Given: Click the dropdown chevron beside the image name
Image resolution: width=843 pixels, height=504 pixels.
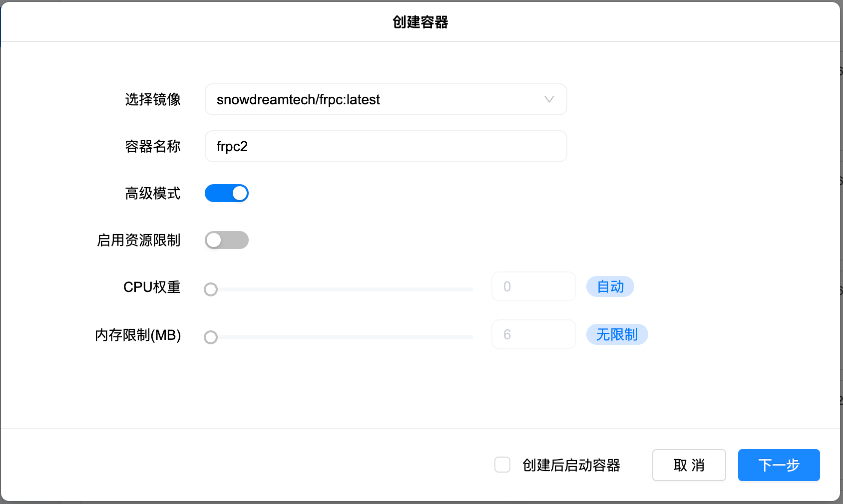Looking at the screenshot, I should pyautogui.click(x=549, y=99).
